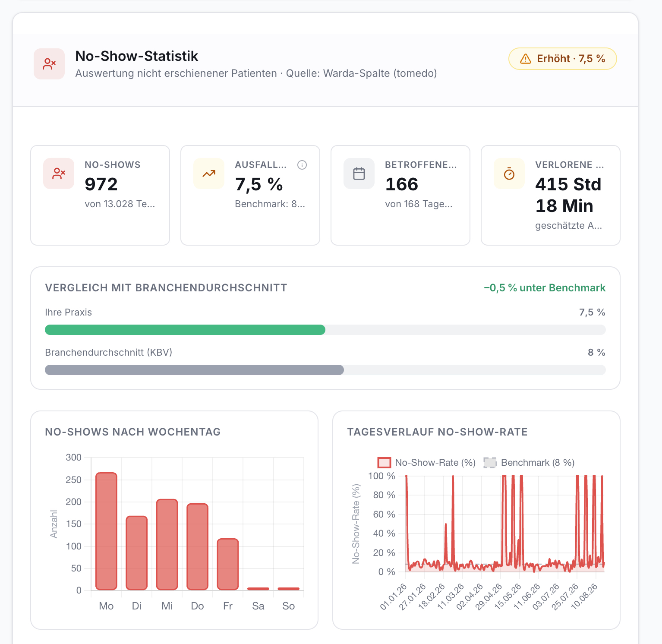Toggle the No-Show-Rate (%) legend item
Image resolution: width=662 pixels, height=644 pixels.
426,463
